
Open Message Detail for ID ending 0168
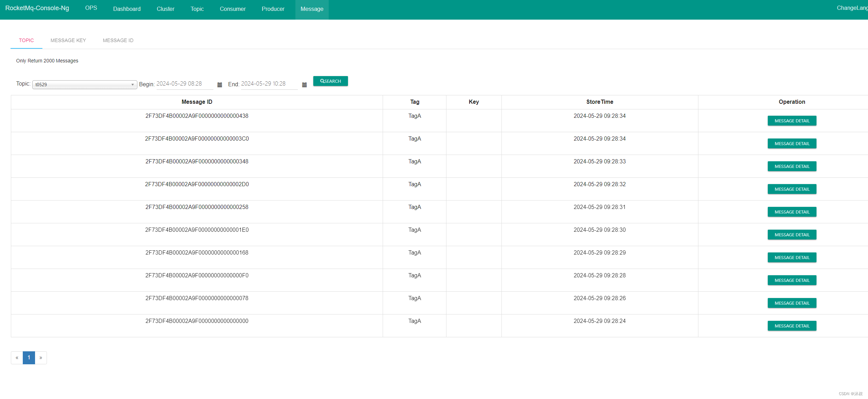pos(792,257)
